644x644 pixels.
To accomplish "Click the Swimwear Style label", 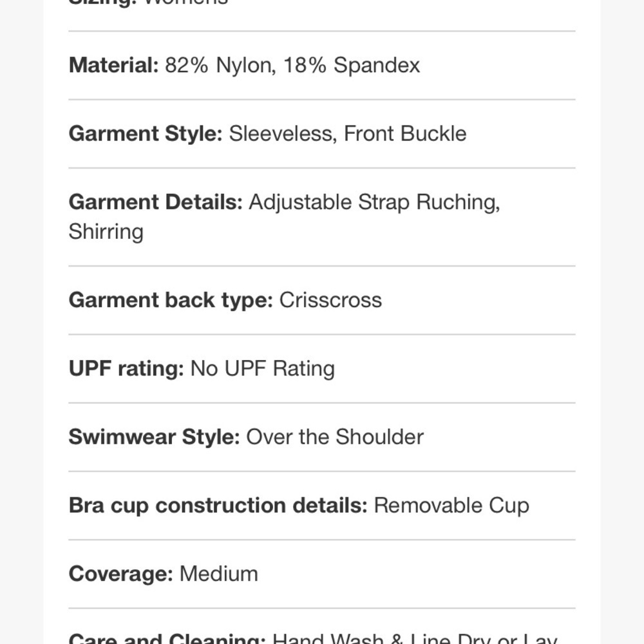I will click(154, 437).
